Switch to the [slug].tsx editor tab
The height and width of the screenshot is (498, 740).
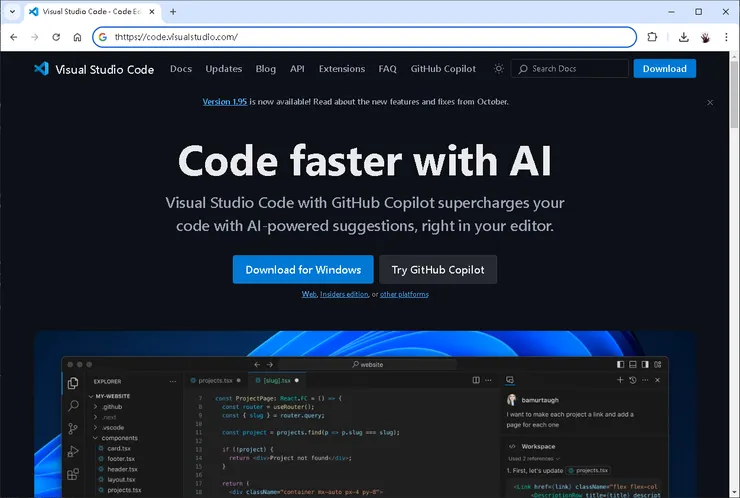(x=277, y=380)
